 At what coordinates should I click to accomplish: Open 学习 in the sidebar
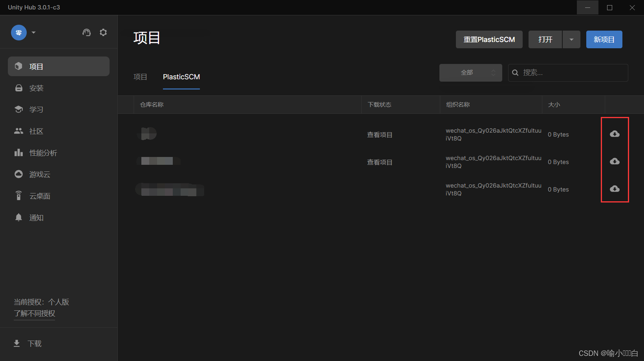(x=59, y=109)
